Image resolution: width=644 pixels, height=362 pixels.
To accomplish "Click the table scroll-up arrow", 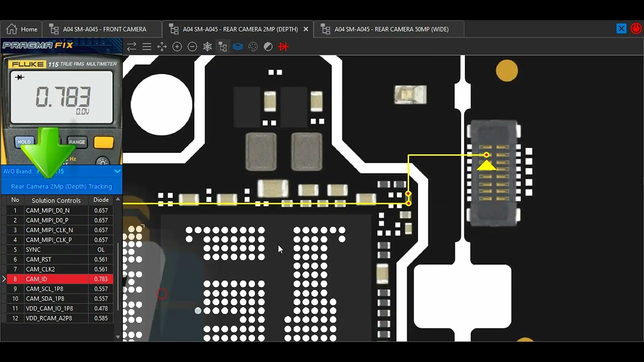I will pyautogui.click(x=118, y=200).
